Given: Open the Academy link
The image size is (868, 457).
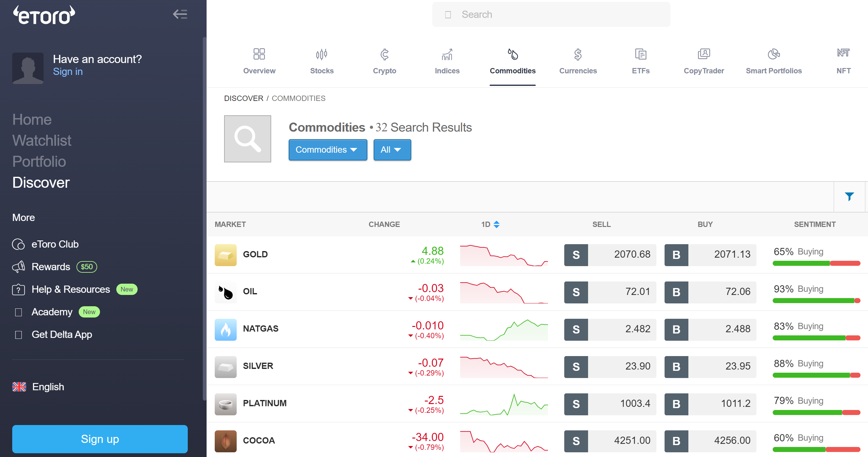Looking at the screenshot, I should tap(52, 312).
